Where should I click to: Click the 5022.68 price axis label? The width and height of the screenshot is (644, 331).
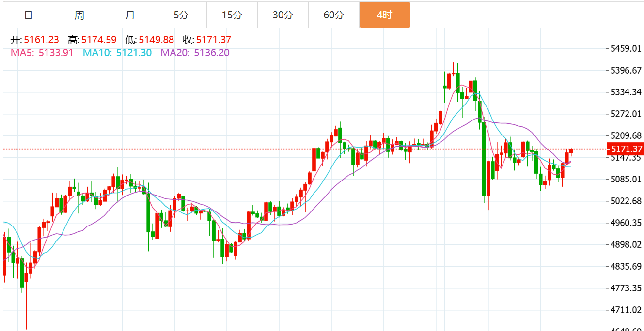tap(626, 201)
